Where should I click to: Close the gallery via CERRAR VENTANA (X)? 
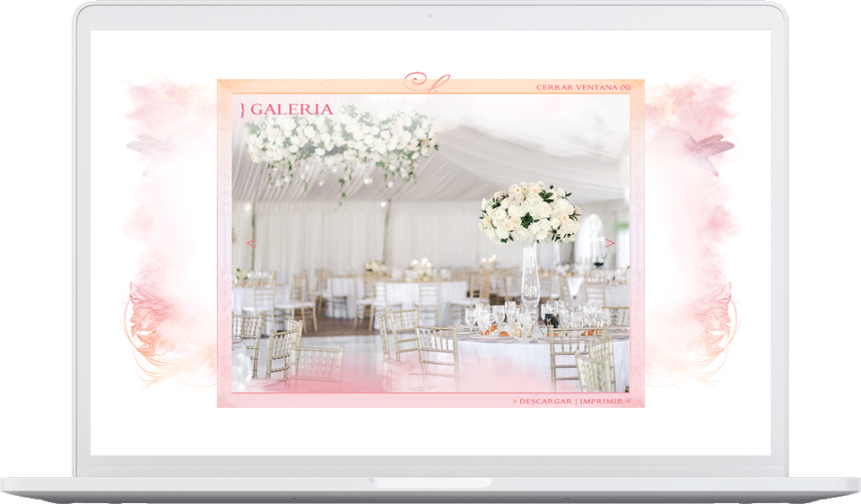coord(583,87)
